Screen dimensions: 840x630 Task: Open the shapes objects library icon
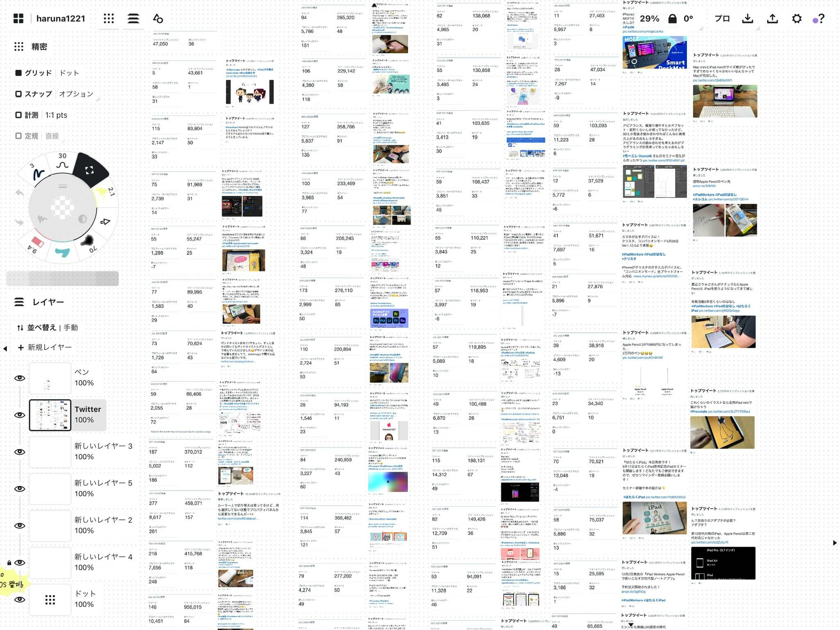click(x=158, y=18)
